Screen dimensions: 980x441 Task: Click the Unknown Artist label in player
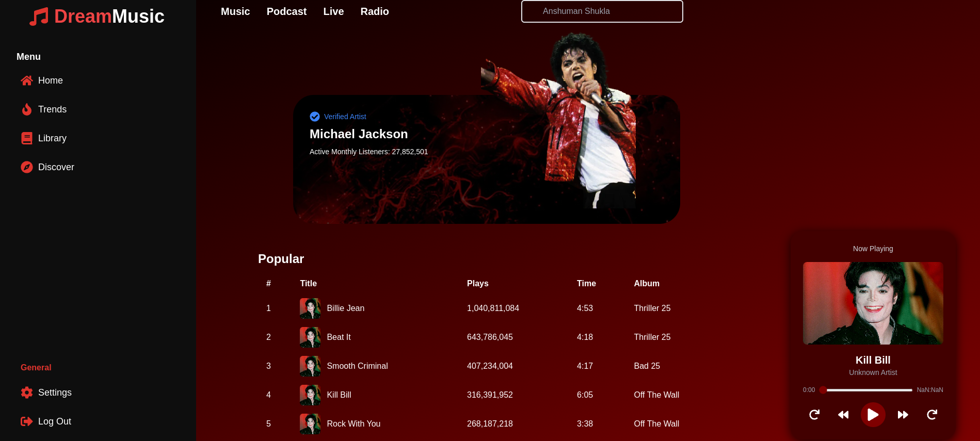click(x=873, y=372)
